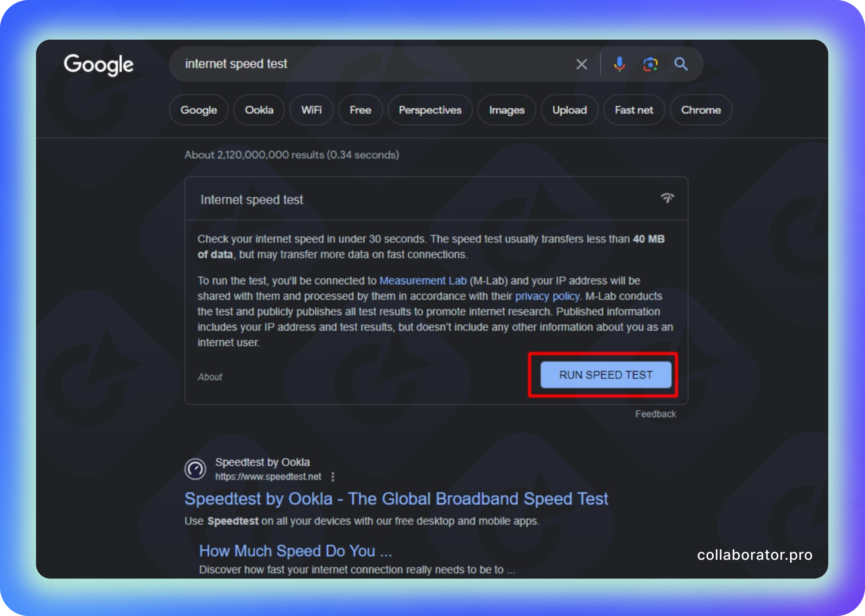Click inside the internet speed test search field
The width and height of the screenshot is (865, 616).
pos(372,64)
